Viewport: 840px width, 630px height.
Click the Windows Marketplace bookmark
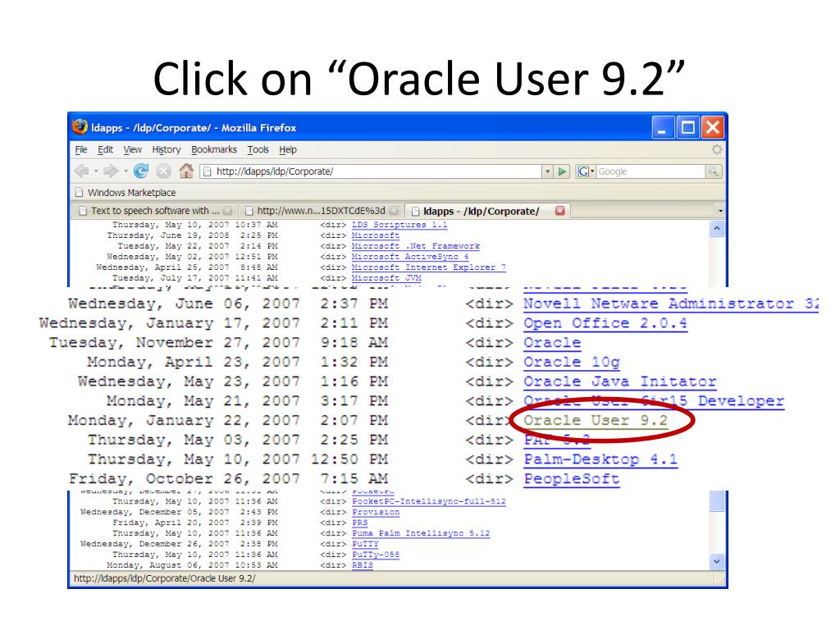click(126, 192)
